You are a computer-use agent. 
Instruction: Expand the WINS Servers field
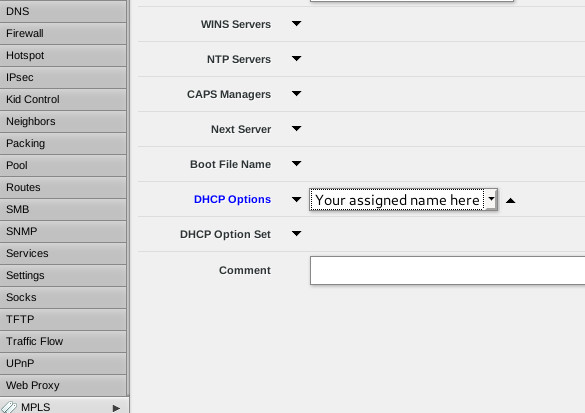(297, 24)
